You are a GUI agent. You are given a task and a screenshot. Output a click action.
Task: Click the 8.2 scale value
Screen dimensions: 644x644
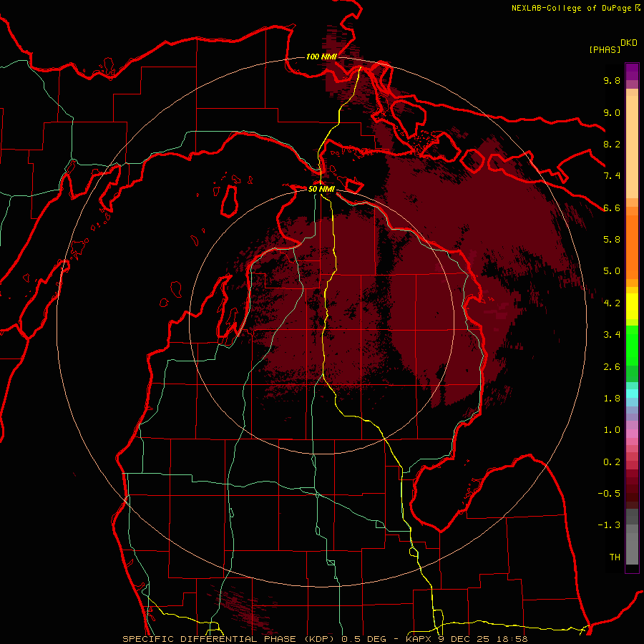(x=612, y=144)
